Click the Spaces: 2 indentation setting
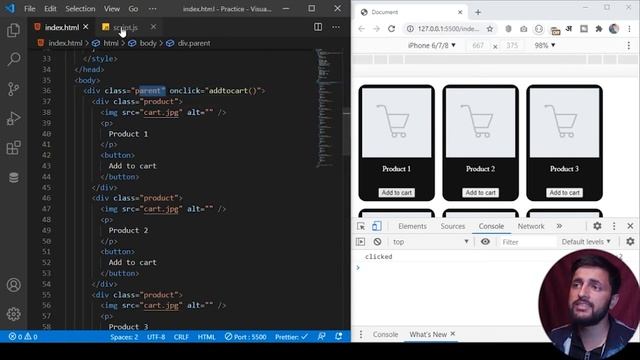640x360 pixels. [x=124, y=337]
